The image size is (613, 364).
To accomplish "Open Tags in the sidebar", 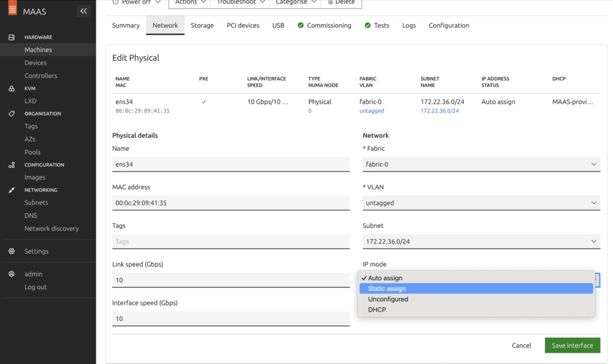I will click(31, 126).
